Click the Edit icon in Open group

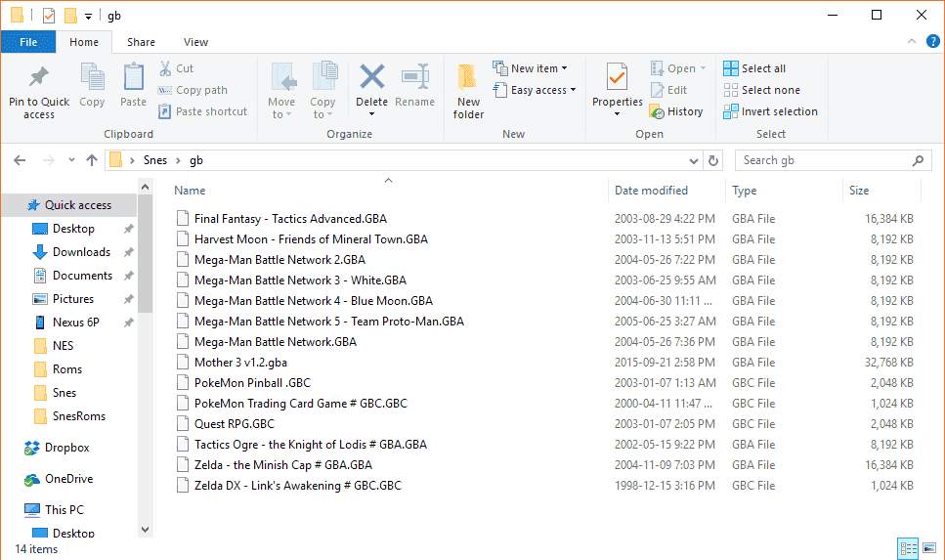(x=657, y=90)
